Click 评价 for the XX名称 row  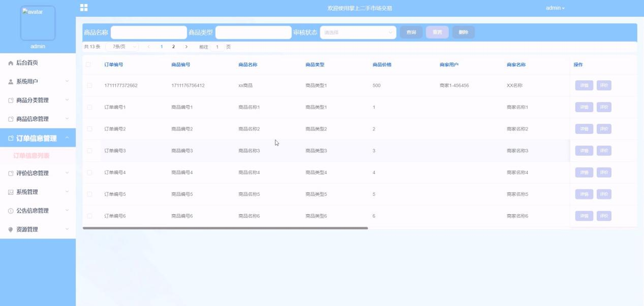(x=604, y=86)
